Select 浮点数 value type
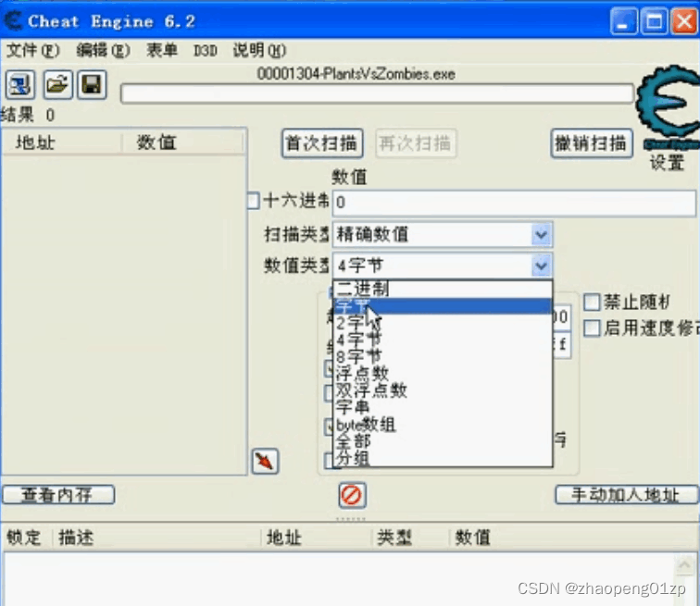 (x=443, y=374)
